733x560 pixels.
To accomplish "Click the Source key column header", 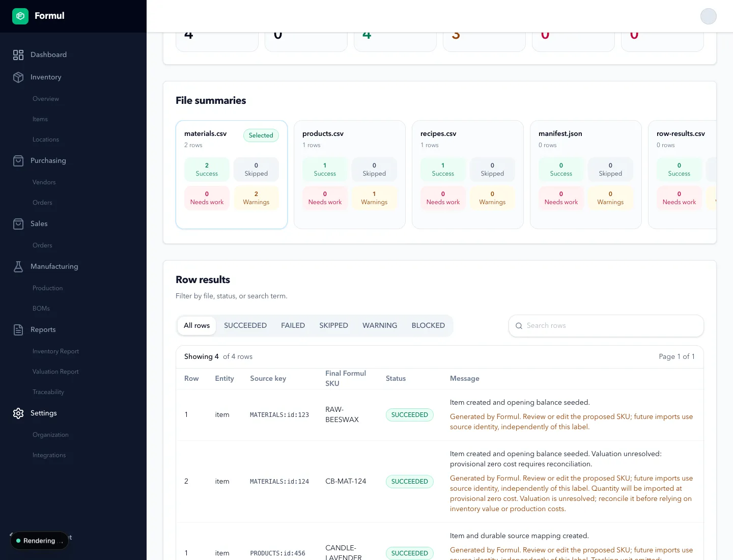I will coord(268,379).
